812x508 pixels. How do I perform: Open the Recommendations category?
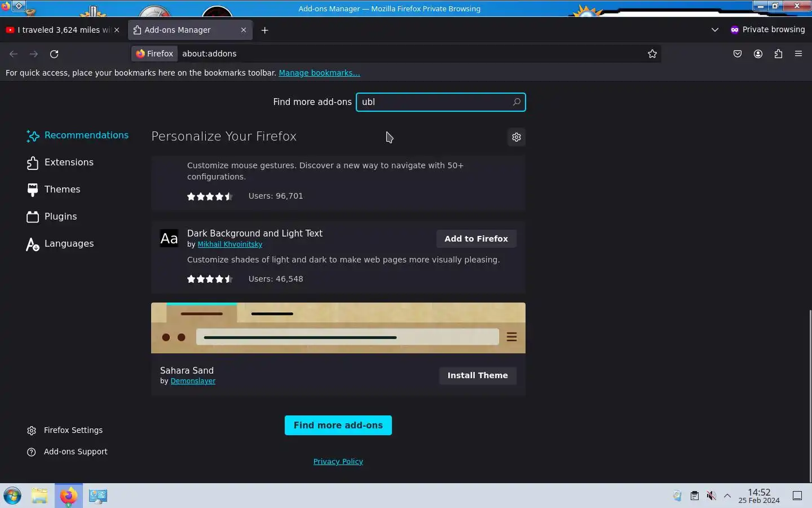pos(78,135)
